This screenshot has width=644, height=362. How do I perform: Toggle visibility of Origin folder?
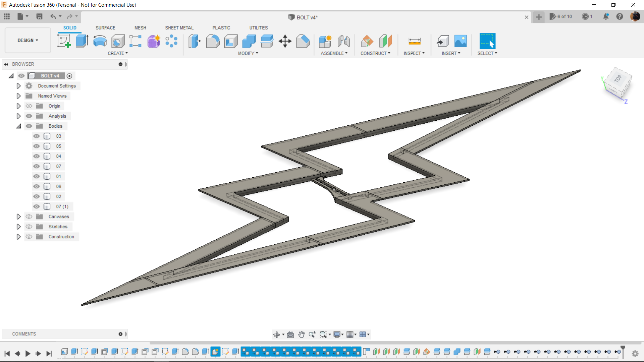[29, 106]
